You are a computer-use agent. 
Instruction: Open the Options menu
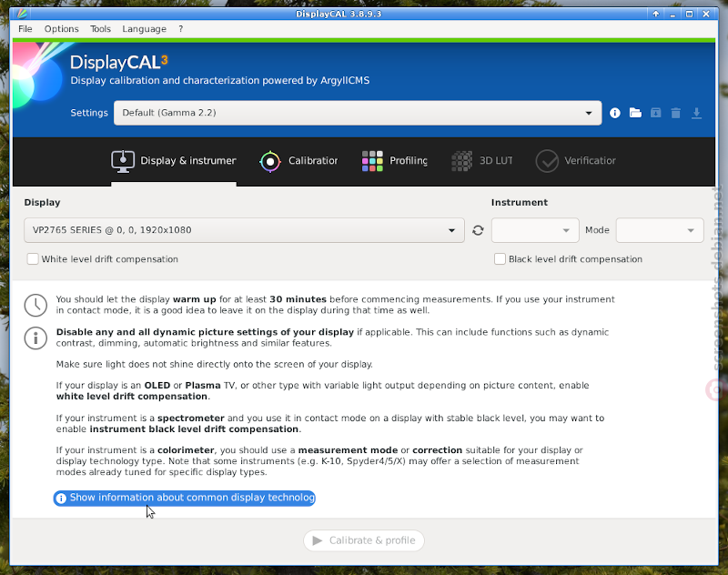62,29
